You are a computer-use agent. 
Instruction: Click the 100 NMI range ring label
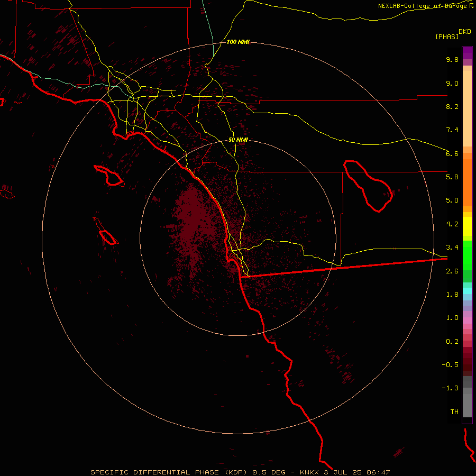238,42
